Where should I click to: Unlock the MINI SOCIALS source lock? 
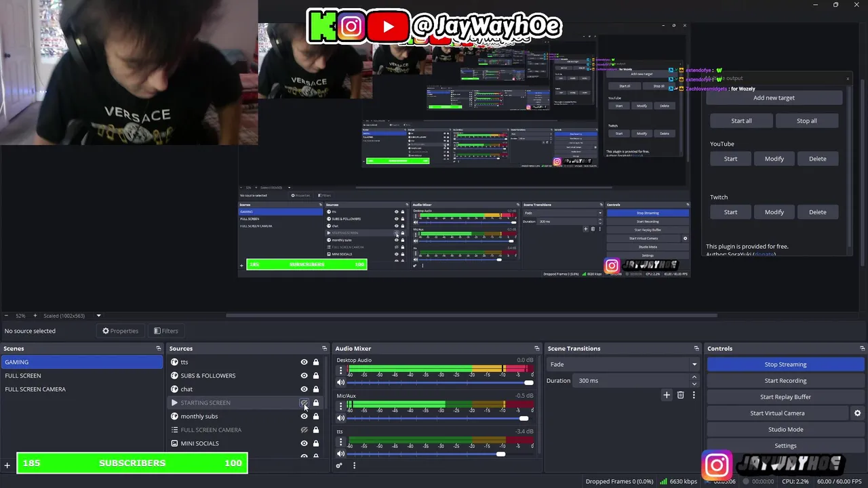pos(315,443)
